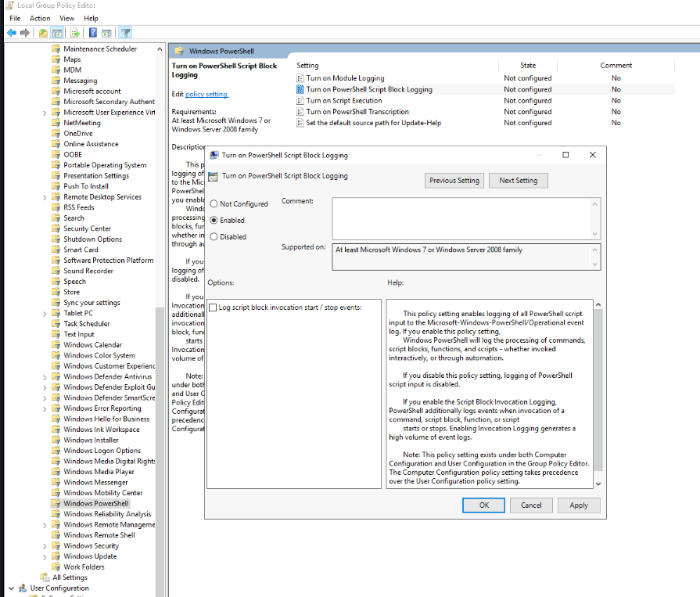Expand the Remote Desktop Services tree node
The width and height of the screenshot is (700, 597).
[x=45, y=197]
